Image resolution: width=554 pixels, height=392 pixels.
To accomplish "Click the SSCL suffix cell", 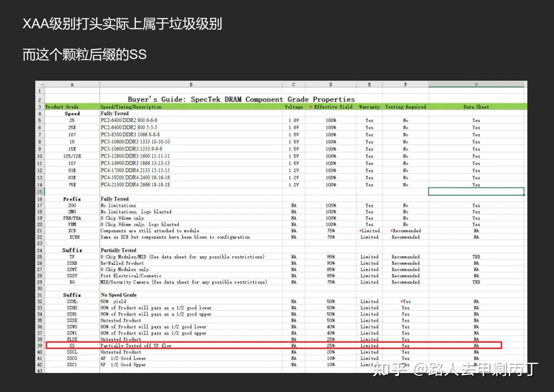I will tap(72, 352).
